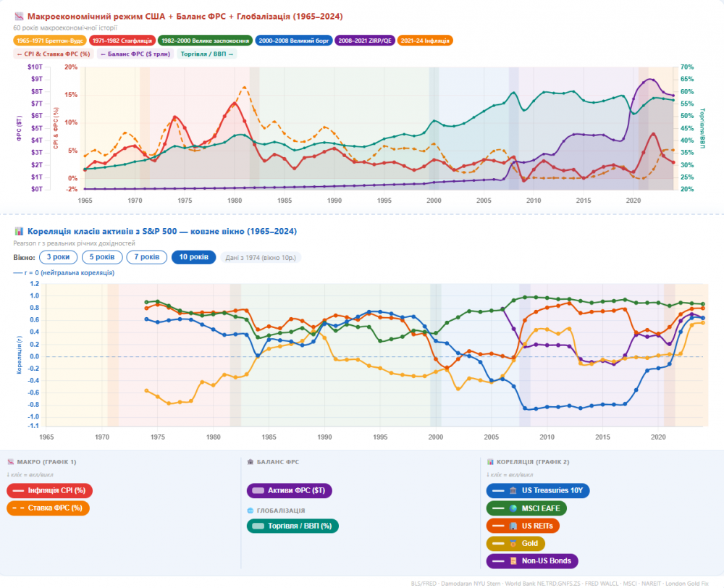
Task: Toggle Торгівля / ВВП (%) series
Action: (x=293, y=526)
